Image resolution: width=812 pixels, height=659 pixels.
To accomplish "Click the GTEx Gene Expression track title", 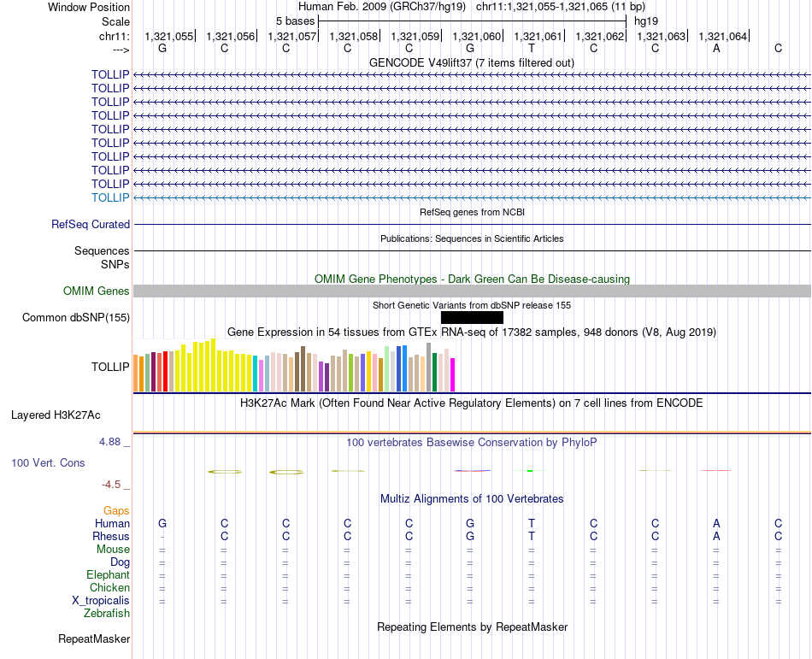I will pos(472,332).
